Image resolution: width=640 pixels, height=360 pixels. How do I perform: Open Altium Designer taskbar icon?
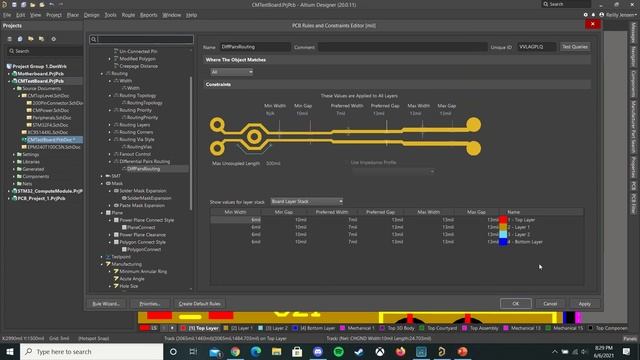pyautogui.click(x=442, y=352)
